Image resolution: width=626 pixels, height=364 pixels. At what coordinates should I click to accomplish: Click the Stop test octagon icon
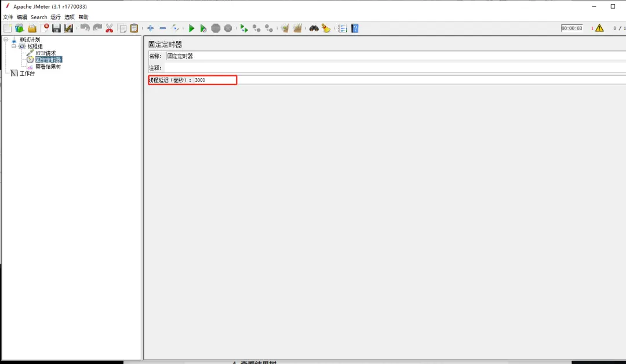(x=216, y=28)
